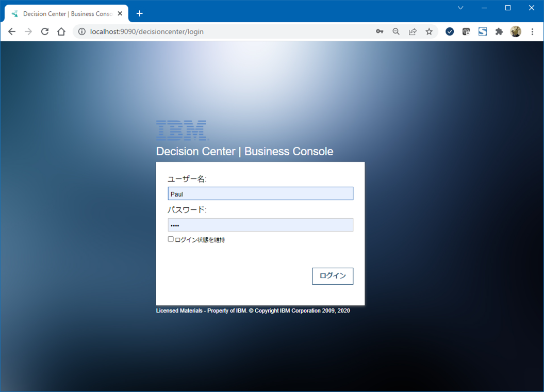
Task: Focus the パスワード password field
Action: pos(260,225)
